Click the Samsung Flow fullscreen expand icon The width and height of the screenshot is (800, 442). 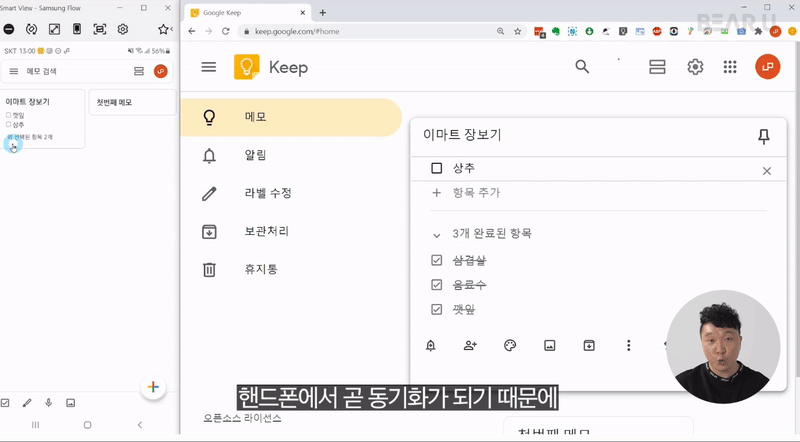pyautogui.click(x=54, y=29)
